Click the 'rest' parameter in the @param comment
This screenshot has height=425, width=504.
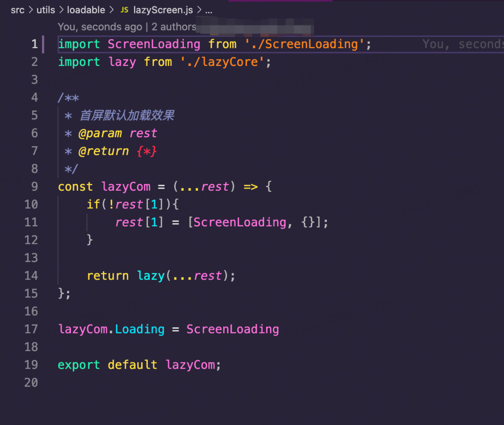pos(143,134)
